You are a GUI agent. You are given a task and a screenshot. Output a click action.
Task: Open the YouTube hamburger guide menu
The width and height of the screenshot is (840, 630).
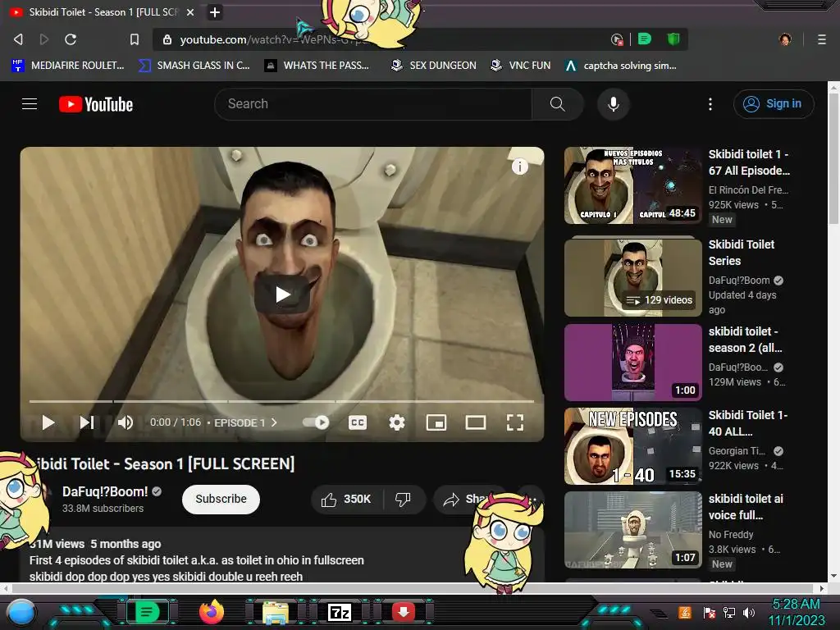[x=30, y=104]
